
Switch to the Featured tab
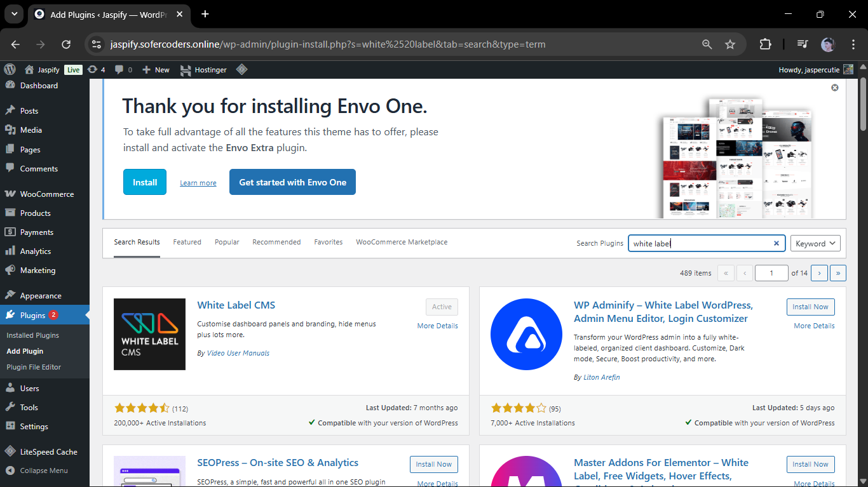pyautogui.click(x=187, y=242)
